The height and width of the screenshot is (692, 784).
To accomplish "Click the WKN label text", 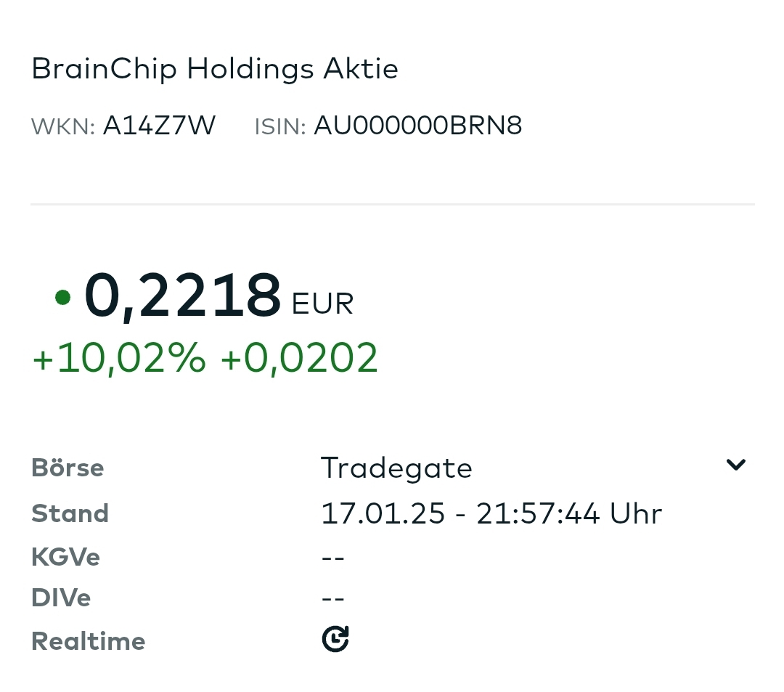I will (x=63, y=126).
